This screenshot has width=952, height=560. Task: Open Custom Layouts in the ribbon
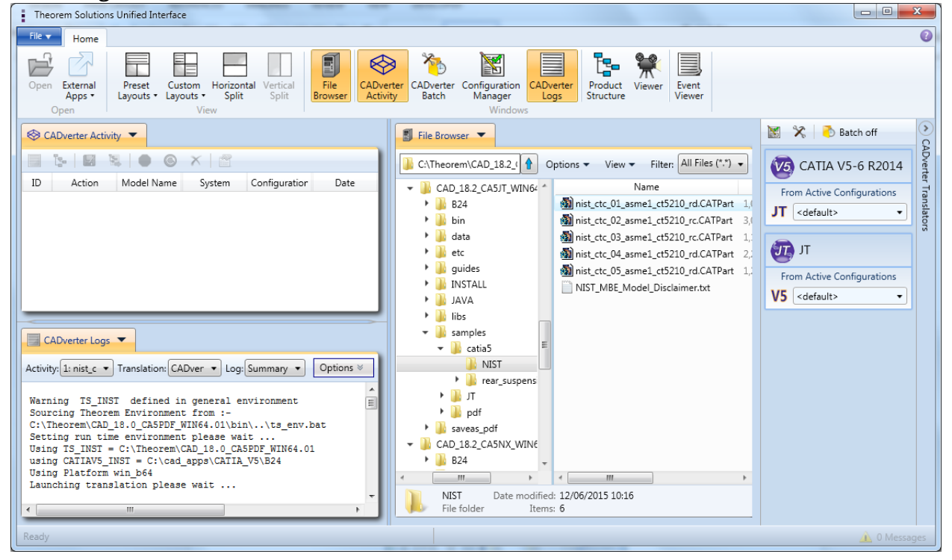tap(184, 76)
